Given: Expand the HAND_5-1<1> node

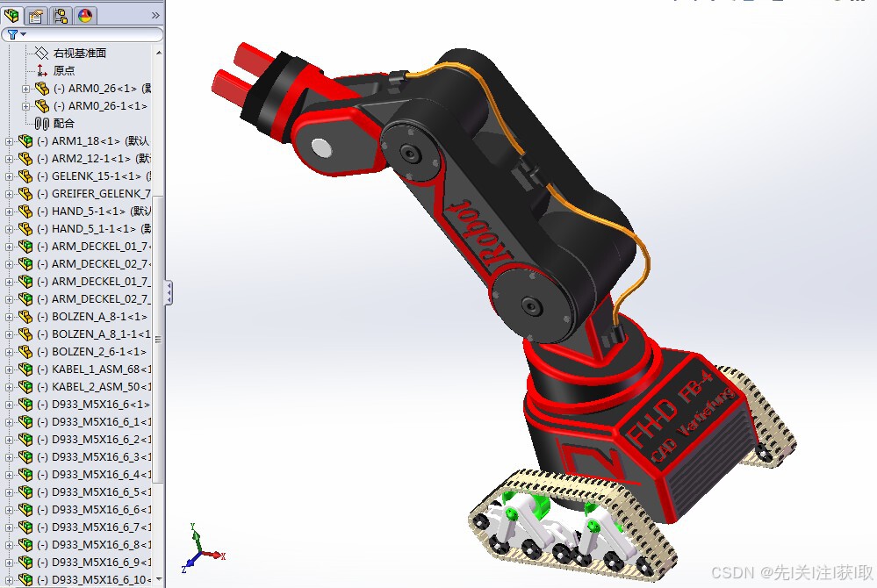Looking at the screenshot, I should pos(9,212).
